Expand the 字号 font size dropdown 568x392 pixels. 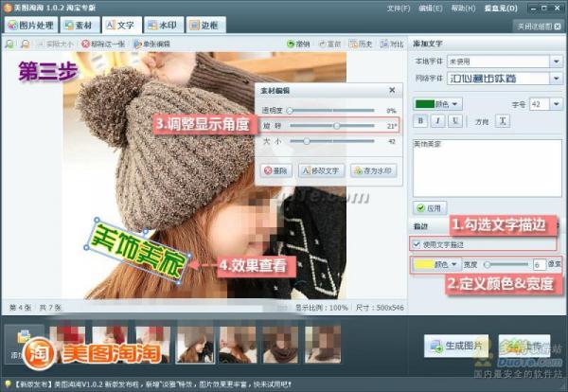pos(556,104)
